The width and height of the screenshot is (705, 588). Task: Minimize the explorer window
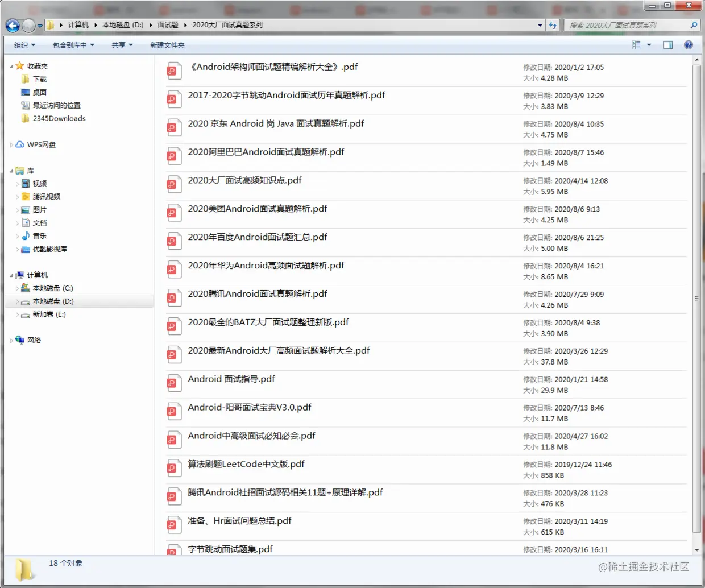point(652,5)
